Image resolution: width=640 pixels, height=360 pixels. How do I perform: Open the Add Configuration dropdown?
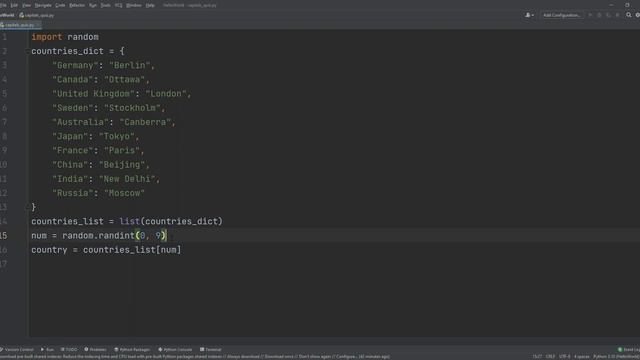pyautogui.click(x=562, y=15)
